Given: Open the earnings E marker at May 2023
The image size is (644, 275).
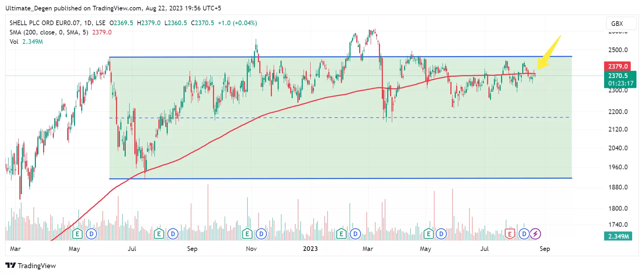Looking at the screenshot, I should pyautogui.click(x=428, y=234).
